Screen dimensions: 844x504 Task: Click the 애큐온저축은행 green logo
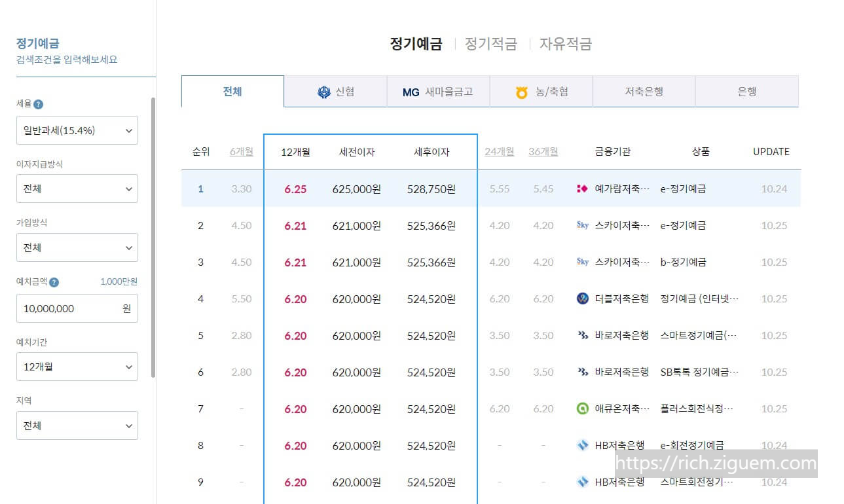pyautogui.click(x=583, y=408)
